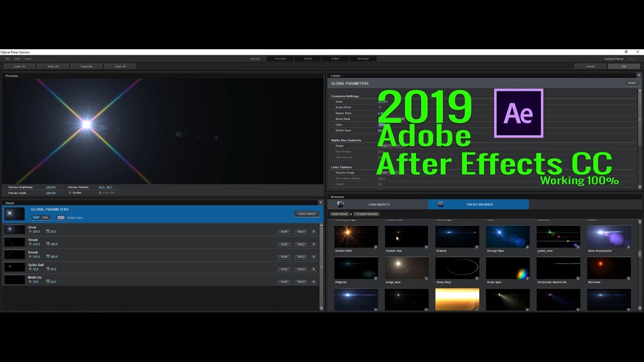Click the Glow brightness sun icon
644x362 pixels.
click(30, 231)
